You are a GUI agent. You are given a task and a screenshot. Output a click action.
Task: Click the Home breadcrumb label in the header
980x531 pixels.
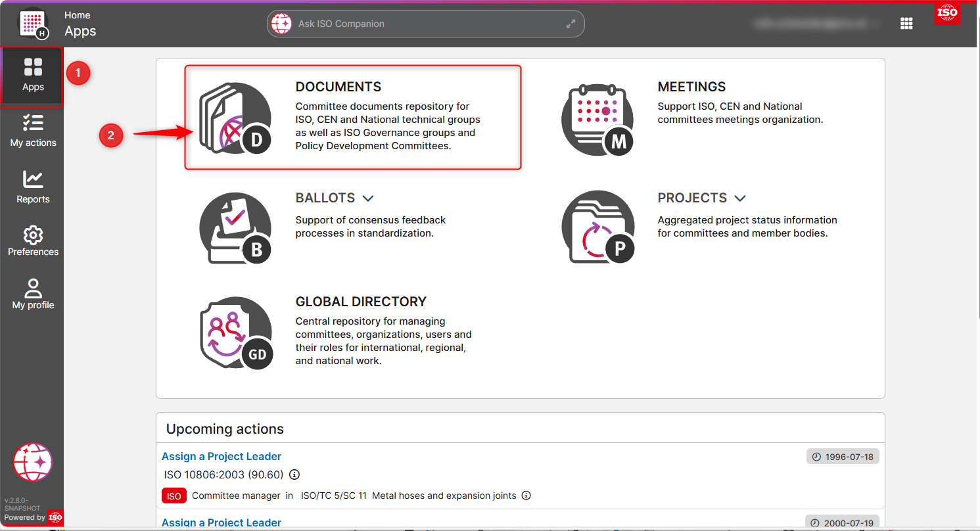tap(78, 15)
